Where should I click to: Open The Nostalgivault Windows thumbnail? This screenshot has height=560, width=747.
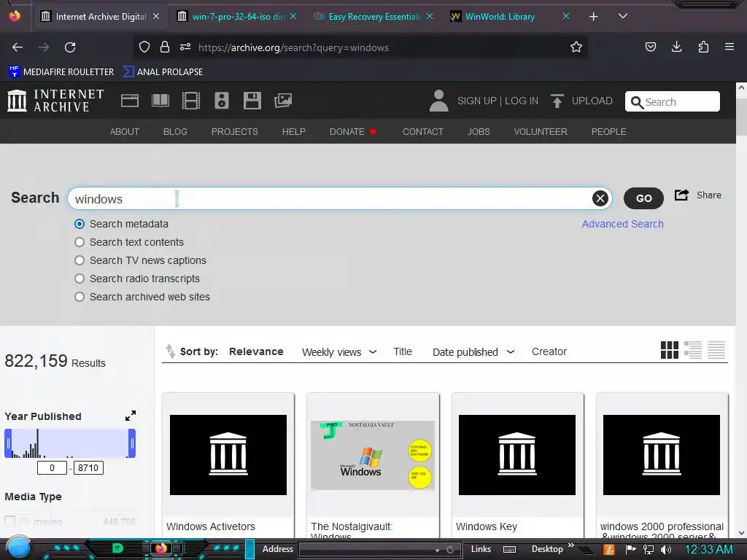pos(373,454)
